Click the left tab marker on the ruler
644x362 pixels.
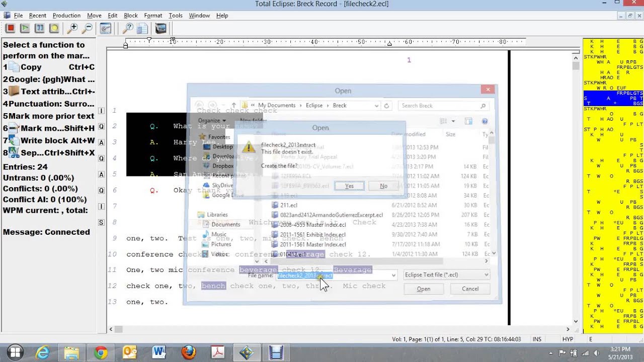coord(126,46)
